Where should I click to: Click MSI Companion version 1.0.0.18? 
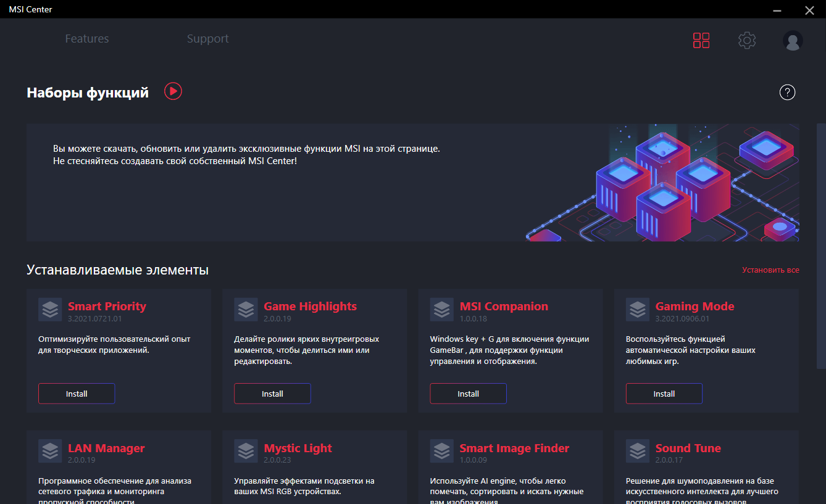point(473,319)
